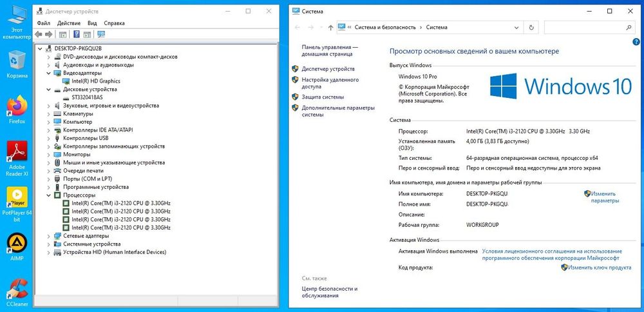Viewport: 644px width, 312px height.
Task: Select the Системные устройства icon in tree
Action: [57, 244]
